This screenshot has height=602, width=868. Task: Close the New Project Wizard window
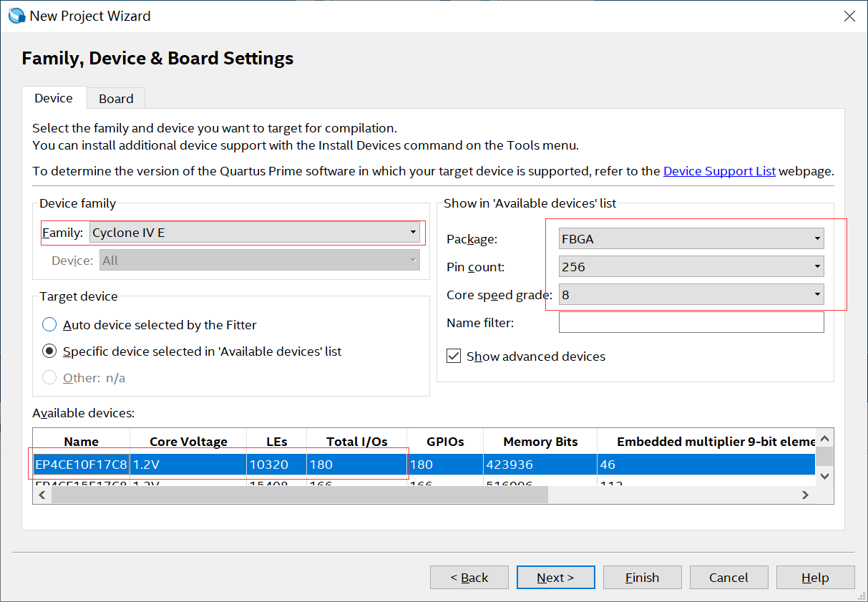(x=849, y=16)
